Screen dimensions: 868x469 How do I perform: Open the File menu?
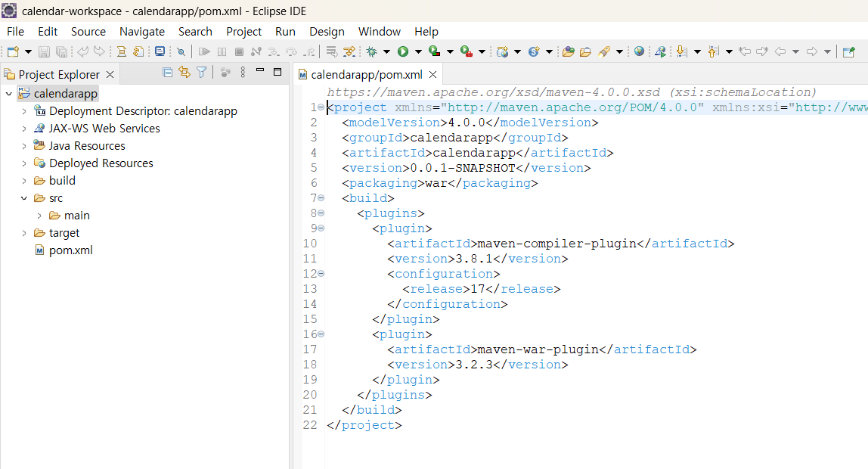(15, 32)
